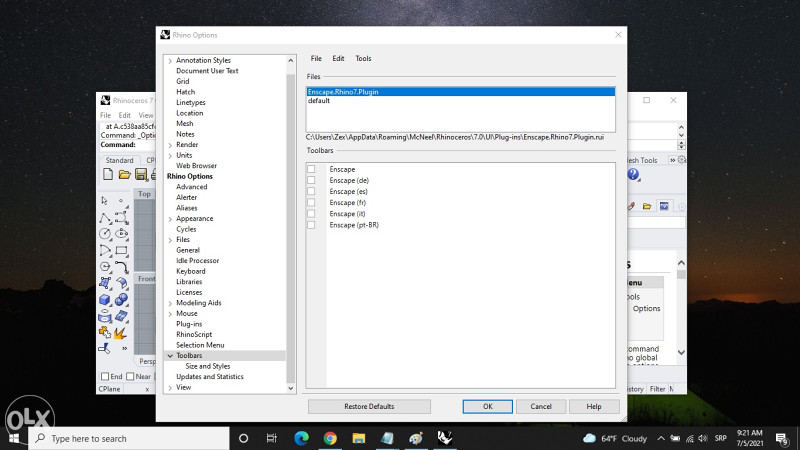Screen dimensions: 800x450
Task: Select the Circle tool icon
Action: 105,234
